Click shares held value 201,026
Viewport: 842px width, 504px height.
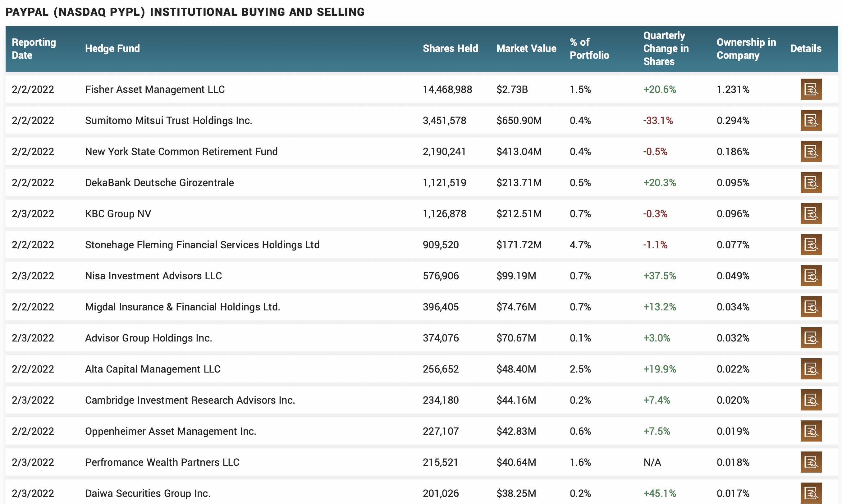(441, 493)
